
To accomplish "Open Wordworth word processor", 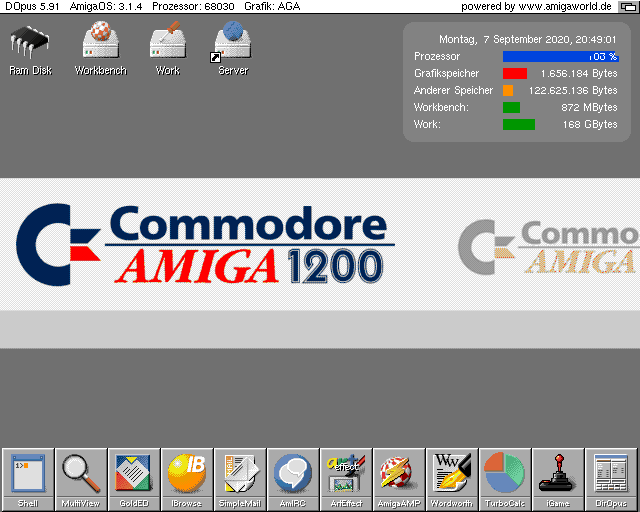I will pyautogui.click(x=452, y=479).
